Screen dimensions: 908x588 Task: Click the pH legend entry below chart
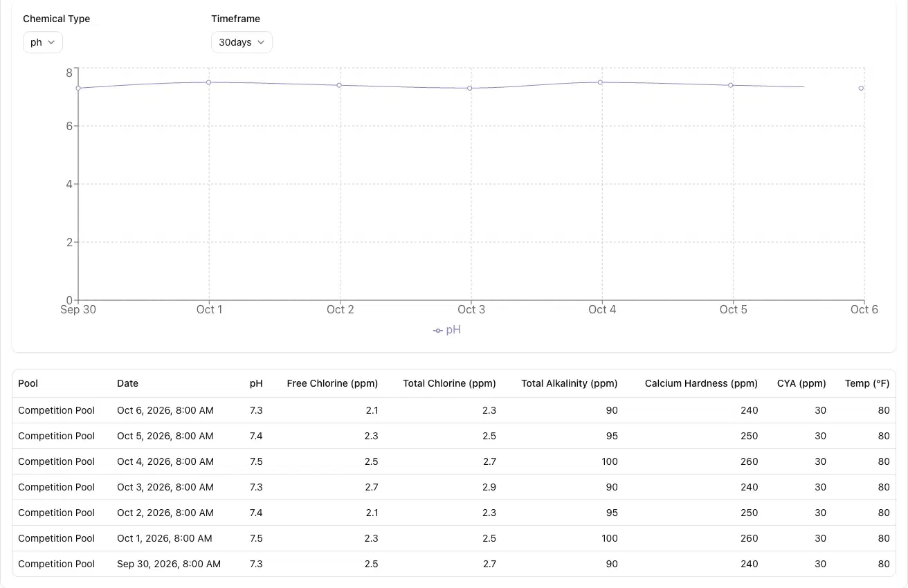click(x=447, y=330)
